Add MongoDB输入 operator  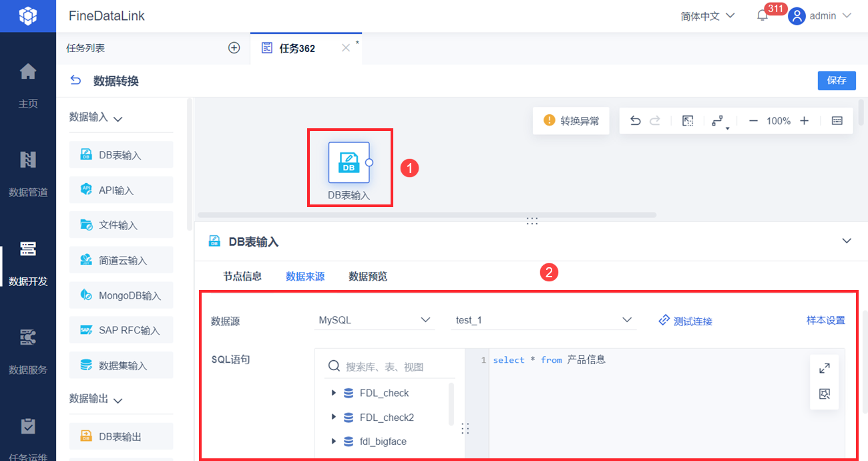(121, 295)
